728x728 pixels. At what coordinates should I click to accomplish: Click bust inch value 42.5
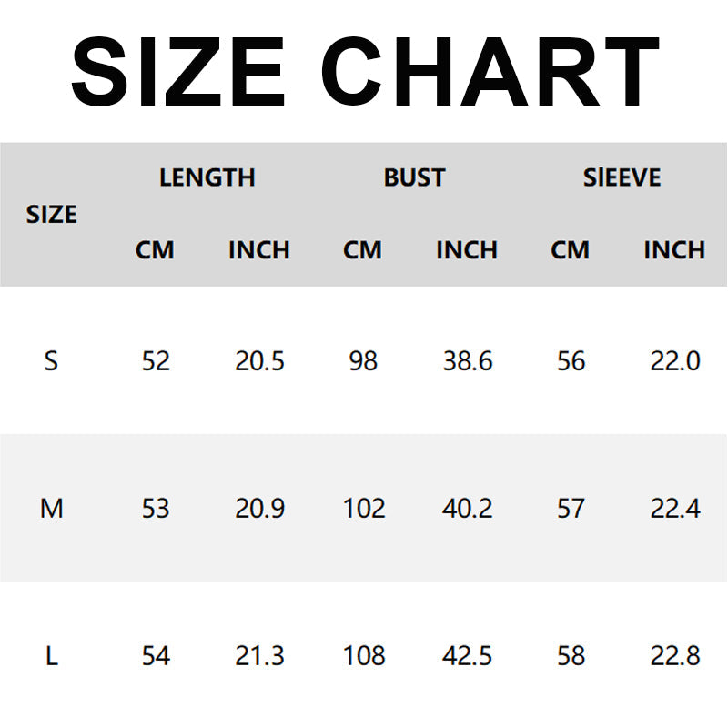[x=467, y=655]
